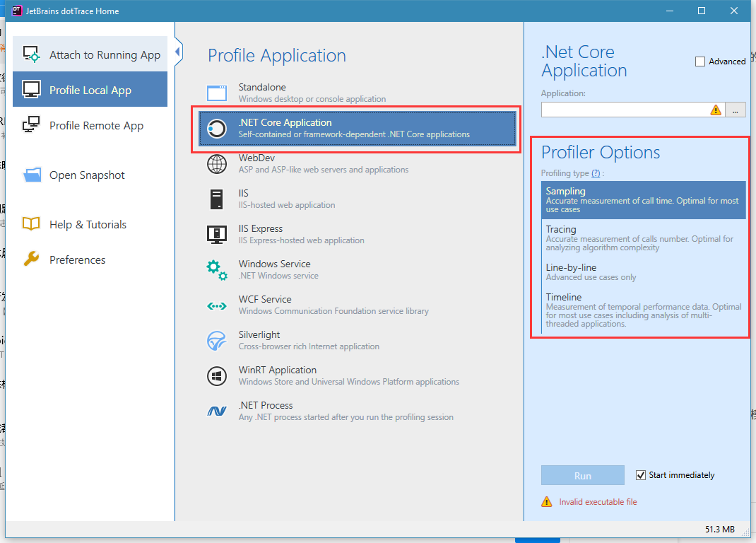Choose .NET Process type
Screen dimensions: 756x543
pyautogui.click(x=358, y=411)
